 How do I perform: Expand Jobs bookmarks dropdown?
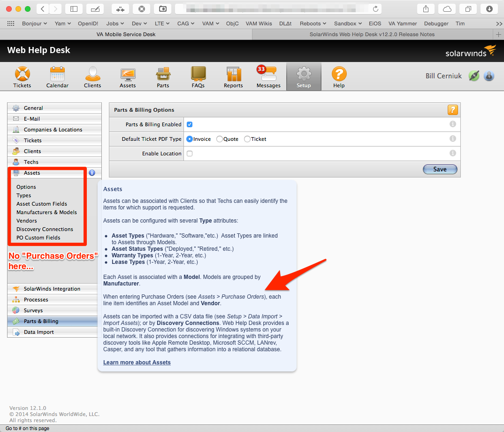click(x=115, y=23)
